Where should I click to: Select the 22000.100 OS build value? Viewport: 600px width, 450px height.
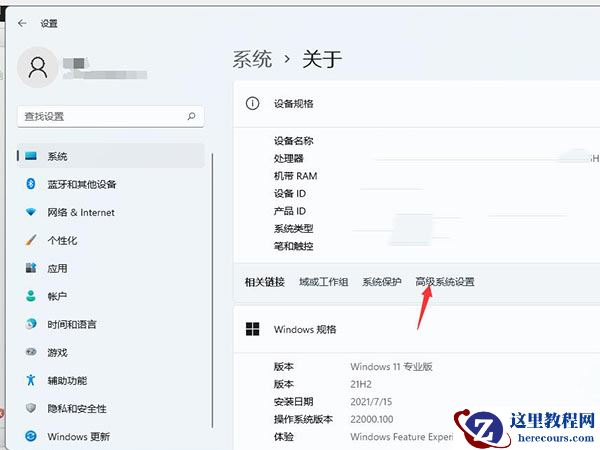(372, 419)
